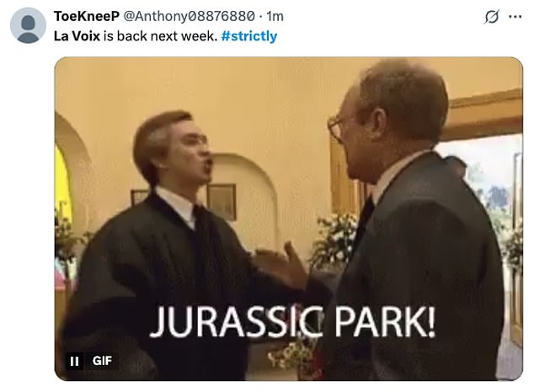Open the three-dot more options menu
Viewport: 534px width, 392px height.
pos(515,17)
